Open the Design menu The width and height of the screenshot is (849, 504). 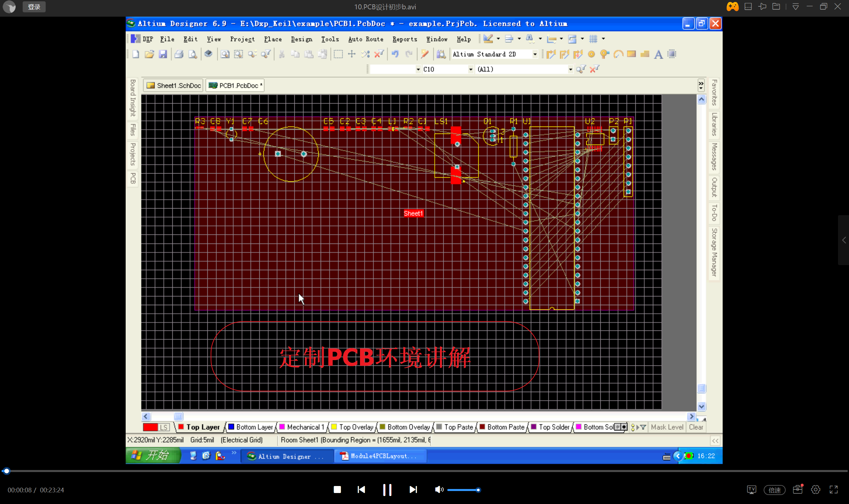point(302,39)
